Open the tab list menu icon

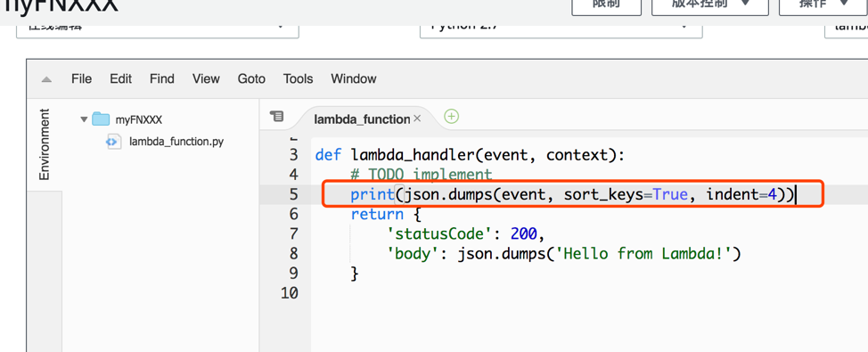[276, 116]
